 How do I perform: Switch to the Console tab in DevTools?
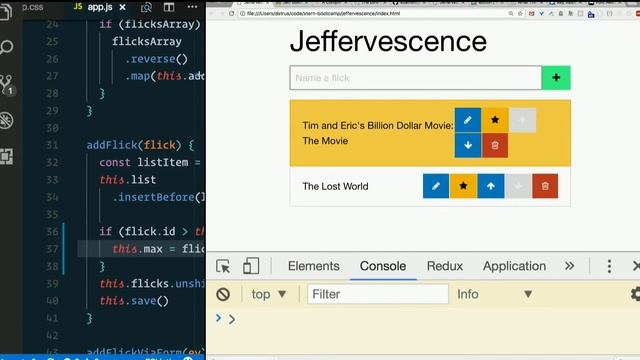click(x=383, y=266)
